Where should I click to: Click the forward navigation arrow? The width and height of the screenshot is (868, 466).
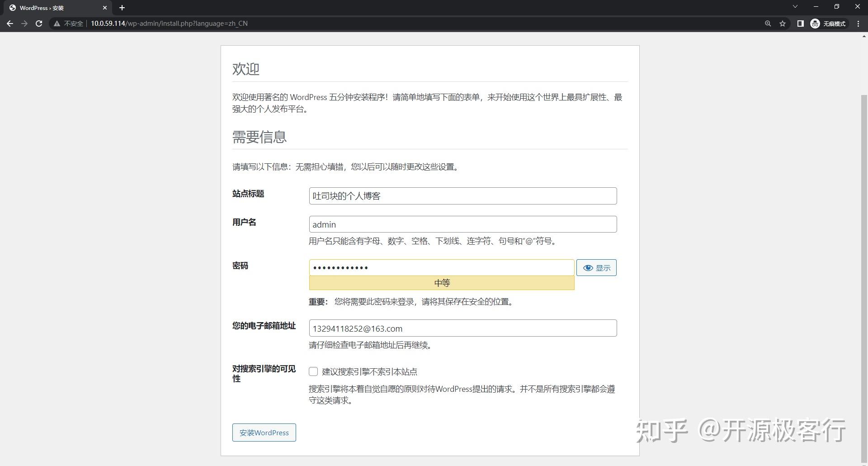click(x=24, y=23)
